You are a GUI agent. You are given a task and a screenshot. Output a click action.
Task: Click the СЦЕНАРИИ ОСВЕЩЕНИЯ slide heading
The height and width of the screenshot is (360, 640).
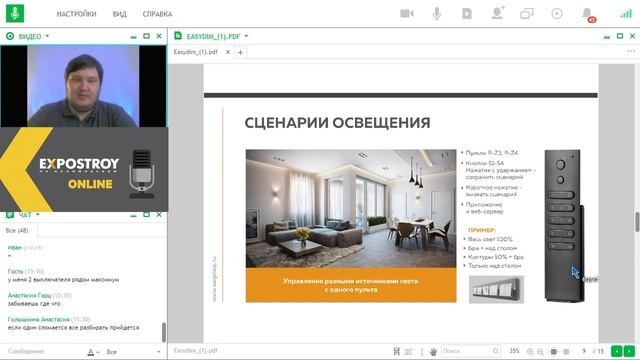pyautogui.click(x=337, y=123)
